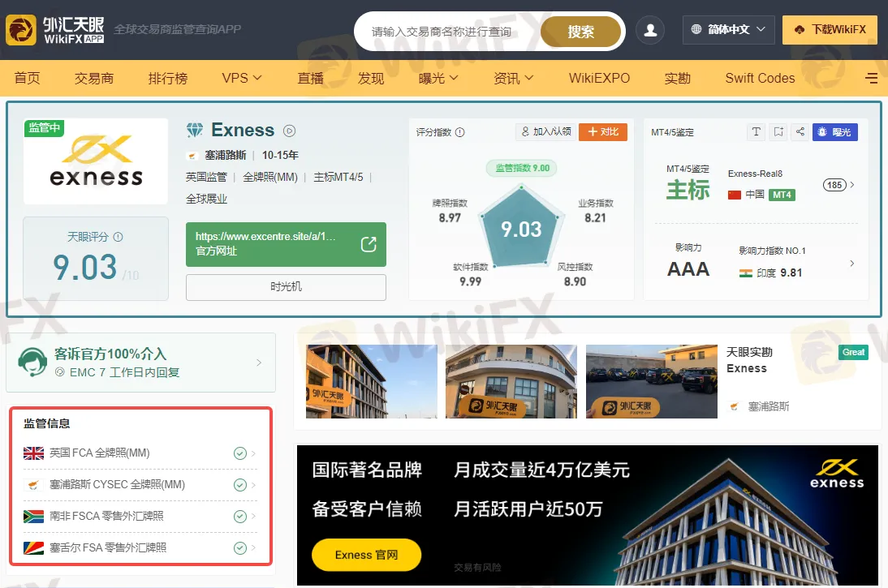This screenshot has height=588, width=888.
Task: Click the text size T icon
Action: click(x=756, y=132)
